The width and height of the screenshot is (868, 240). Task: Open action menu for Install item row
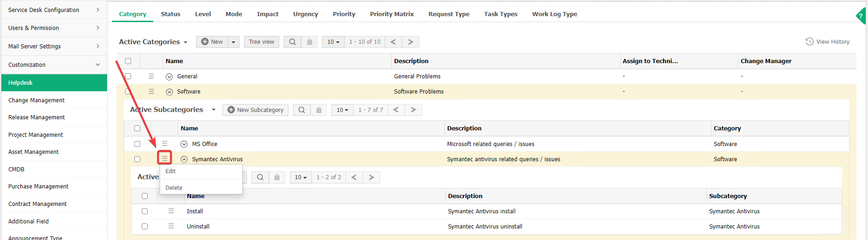pos(171,211)
